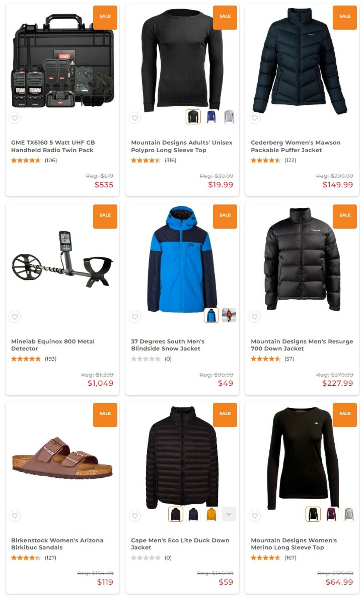Favorite the Birkenstock Arizona Sandals
Viewport: 364px width, 600px height.
(x=15, y=516)
